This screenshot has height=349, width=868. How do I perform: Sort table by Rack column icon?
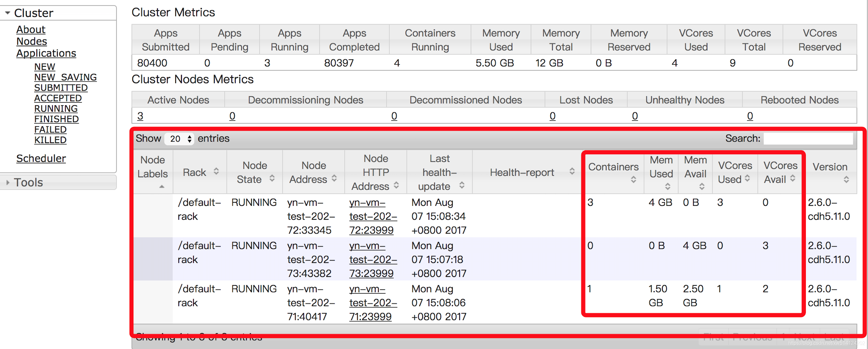[216, 172]
